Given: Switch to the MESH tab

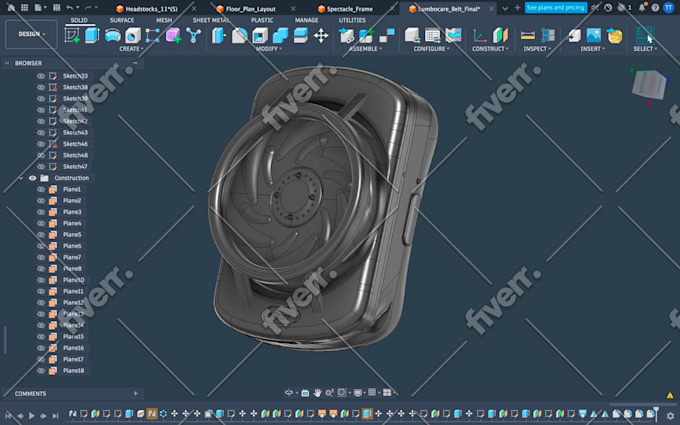Looking at the screenshot, I should (x=164, y=20).
